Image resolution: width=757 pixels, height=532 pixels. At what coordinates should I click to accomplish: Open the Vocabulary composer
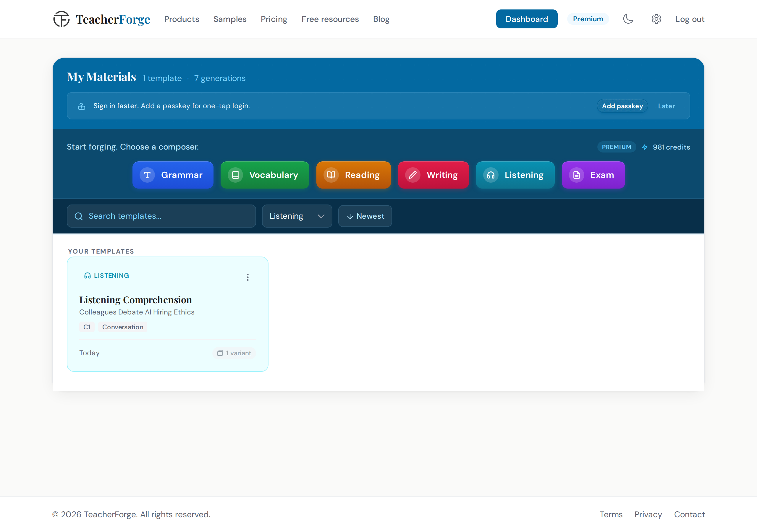coord(265,175)
